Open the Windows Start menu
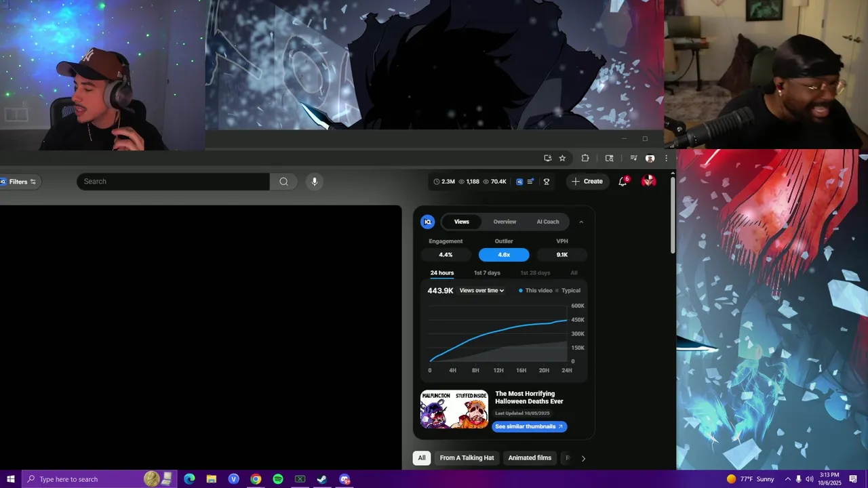The image size is (868, 488). click(11, 479)
